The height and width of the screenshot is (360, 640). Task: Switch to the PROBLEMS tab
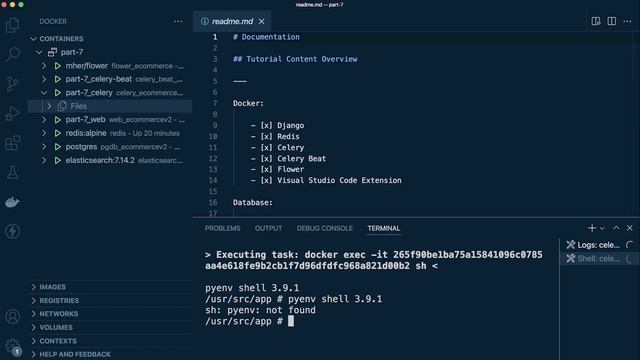click(222, 228)
